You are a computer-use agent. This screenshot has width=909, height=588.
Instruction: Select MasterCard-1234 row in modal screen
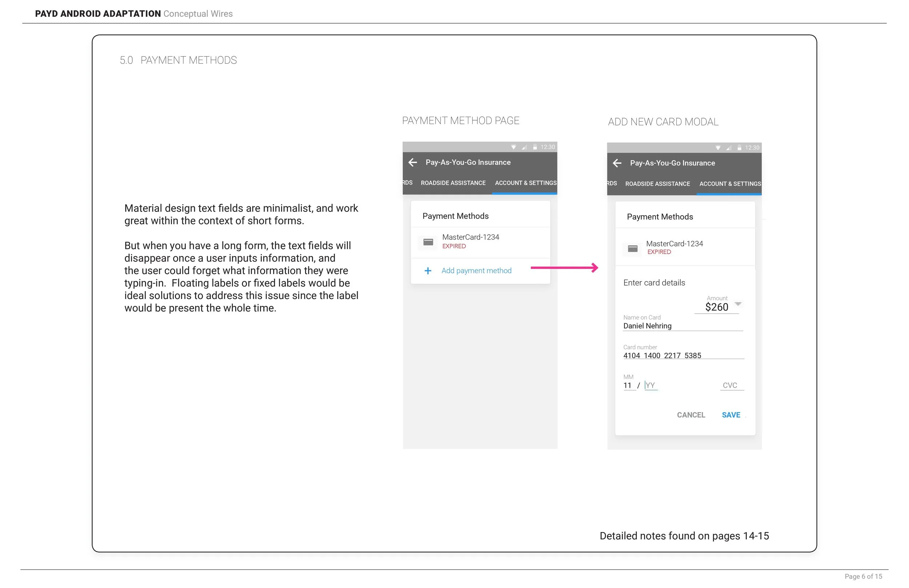685,247
